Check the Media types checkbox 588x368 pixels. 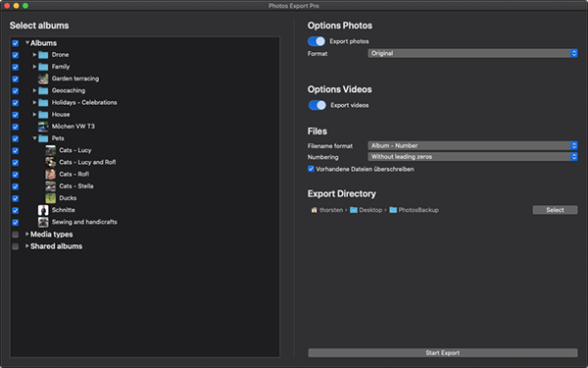pos(16,235)
